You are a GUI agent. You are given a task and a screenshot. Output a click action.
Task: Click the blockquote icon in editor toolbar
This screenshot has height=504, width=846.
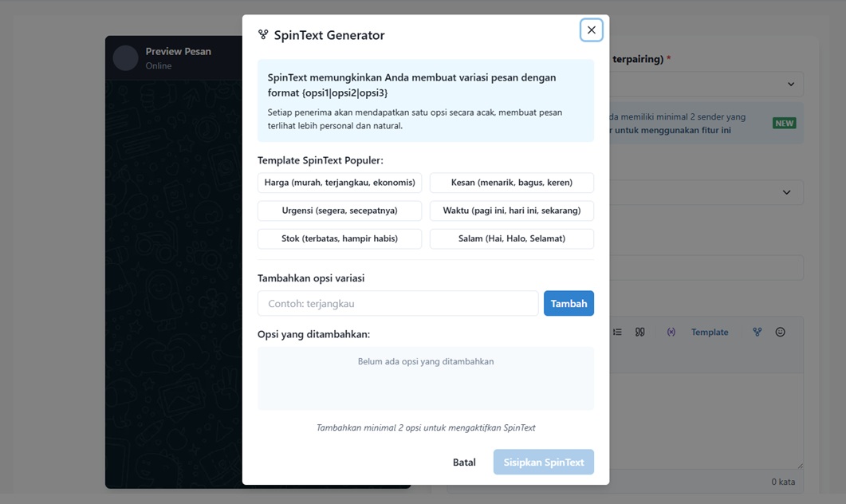pos(639,332)
